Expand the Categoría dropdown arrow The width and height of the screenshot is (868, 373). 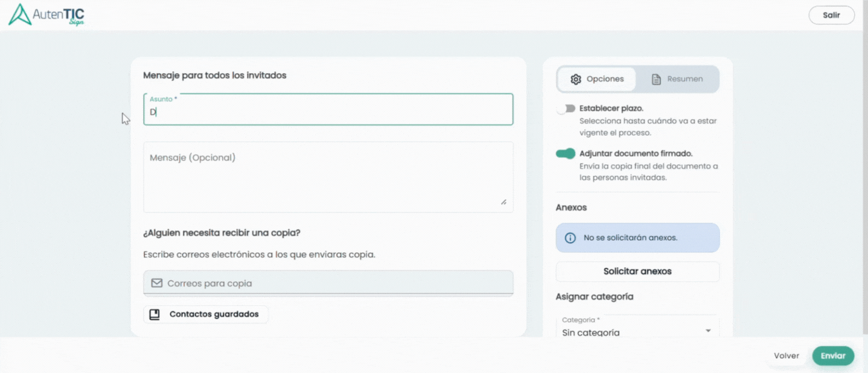point(708,331)
